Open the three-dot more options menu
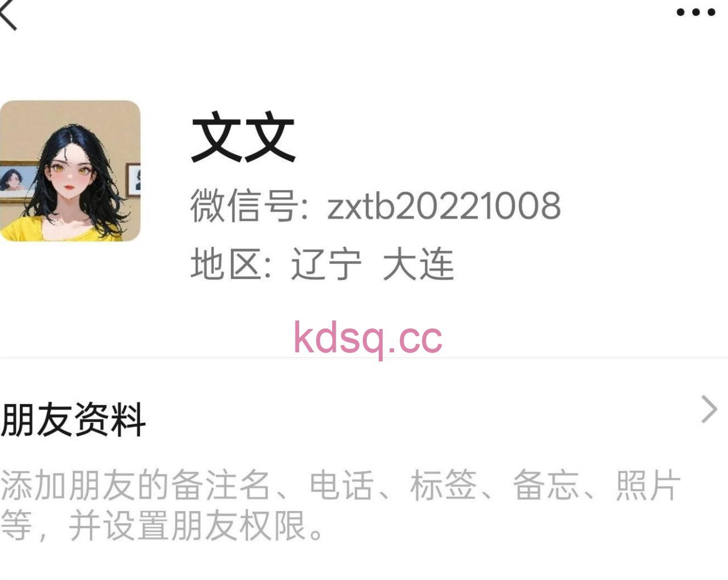728x580 pixels. point(696,12)
